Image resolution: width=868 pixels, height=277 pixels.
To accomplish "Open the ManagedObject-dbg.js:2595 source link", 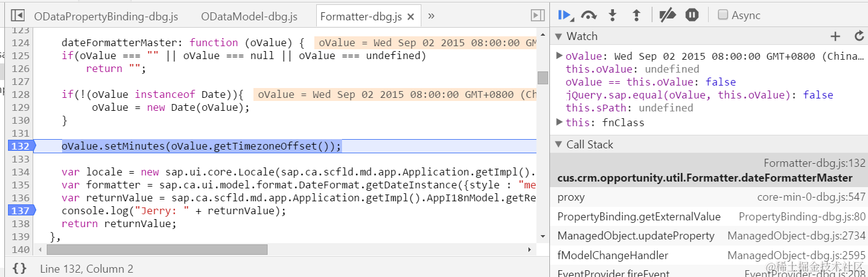I will click(797, 255).
